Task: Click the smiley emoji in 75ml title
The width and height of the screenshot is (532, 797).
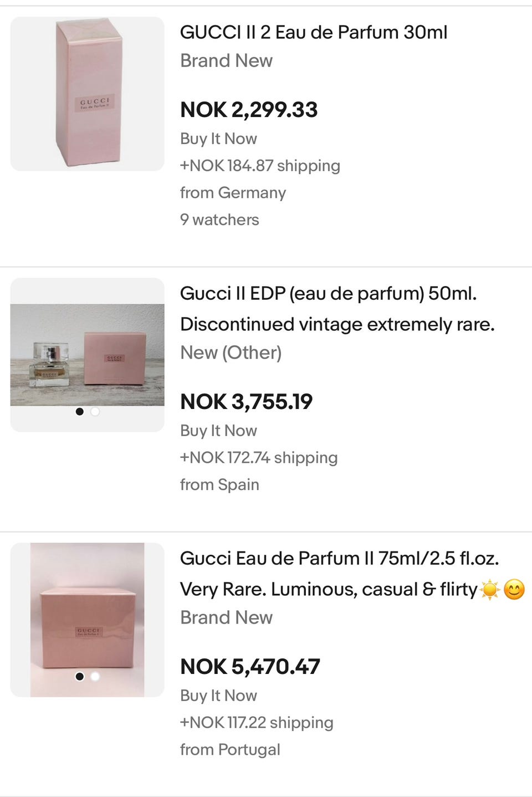Action: click(514, 589)
